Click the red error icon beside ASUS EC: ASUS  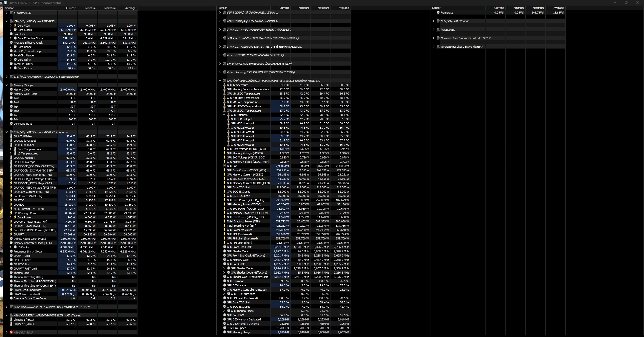11,332
